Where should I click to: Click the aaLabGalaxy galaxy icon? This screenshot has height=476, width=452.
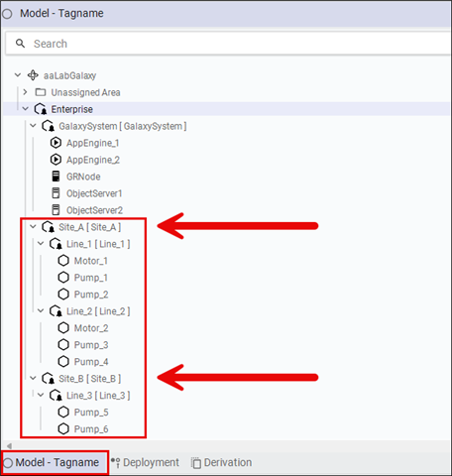(x=33, y=75)
